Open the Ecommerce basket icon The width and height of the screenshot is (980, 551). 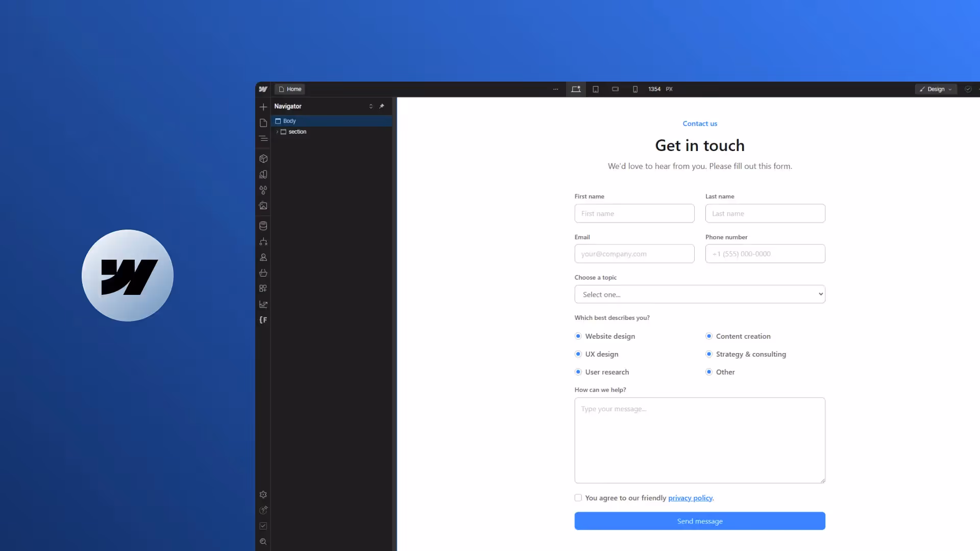click(x=263, y=273)
